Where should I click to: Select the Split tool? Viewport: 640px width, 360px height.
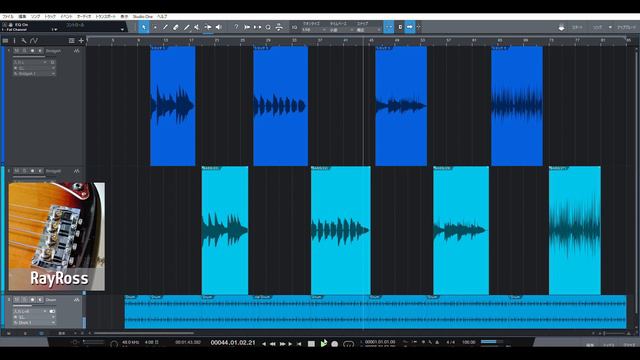pos(165,27)
